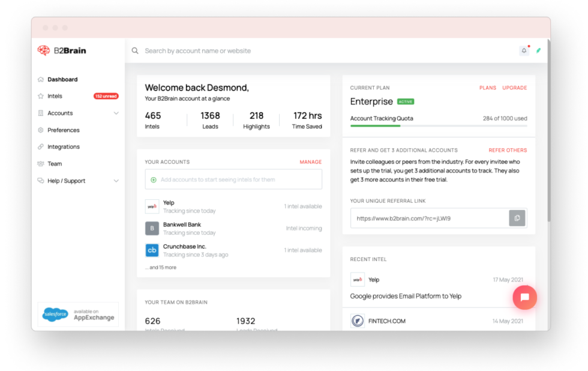Expand the Help / Support menu
588x371 pixels.
pos(116,181)
